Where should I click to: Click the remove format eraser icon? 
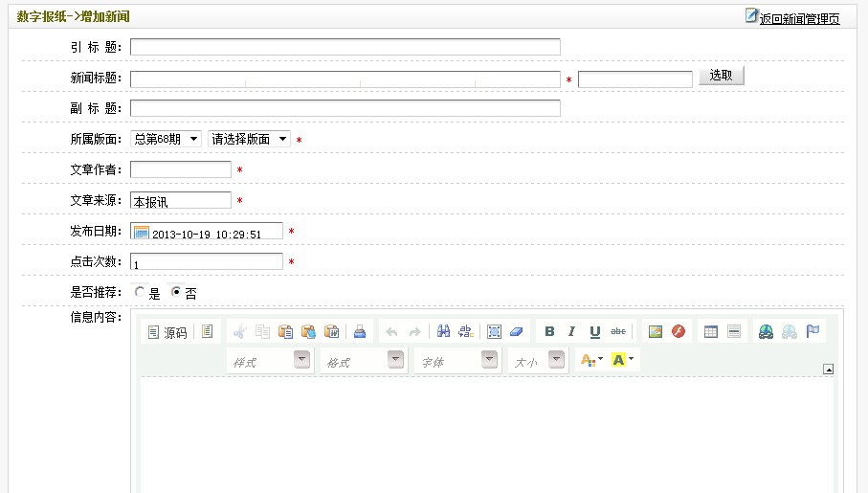pos(517,331)
